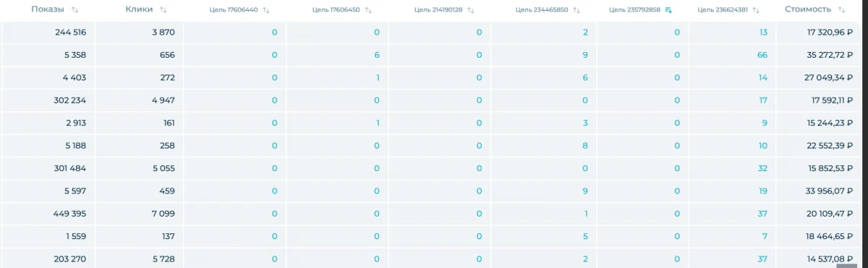Image resolution: width=868 pixels, height=268 pixels.
Task: Open the goal value 32 link
Action: point(762,168)
